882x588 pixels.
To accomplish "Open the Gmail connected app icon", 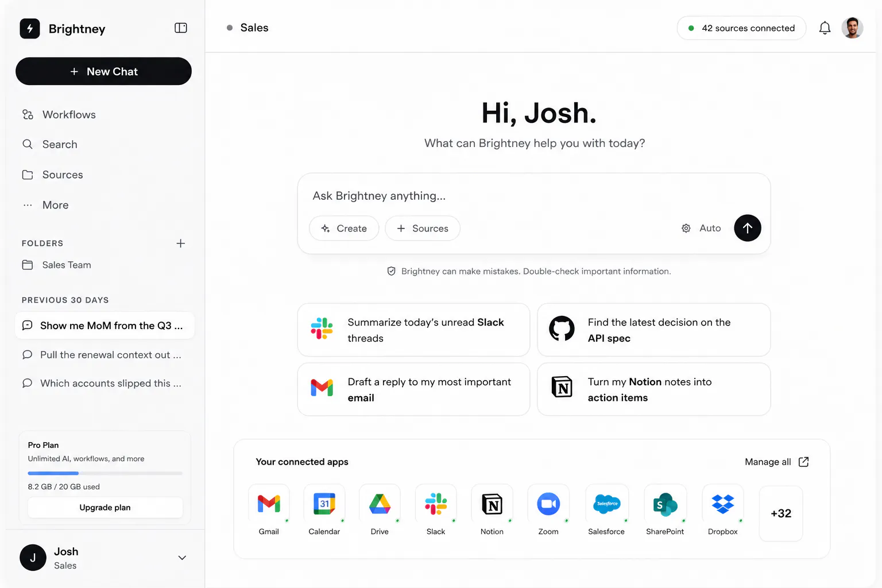I will 269,504.
